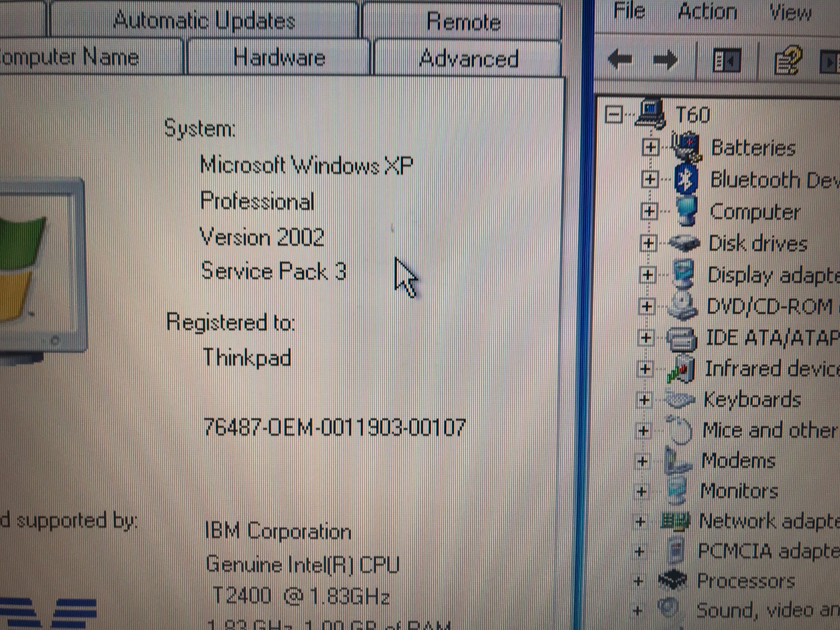
Task: Click the Bluetooth icon
Action: pos(686,180)
